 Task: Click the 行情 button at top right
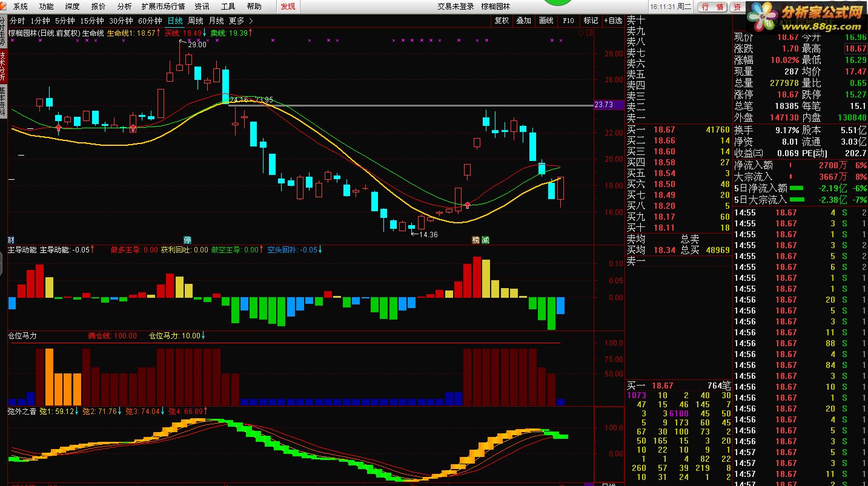coord(713,7)
